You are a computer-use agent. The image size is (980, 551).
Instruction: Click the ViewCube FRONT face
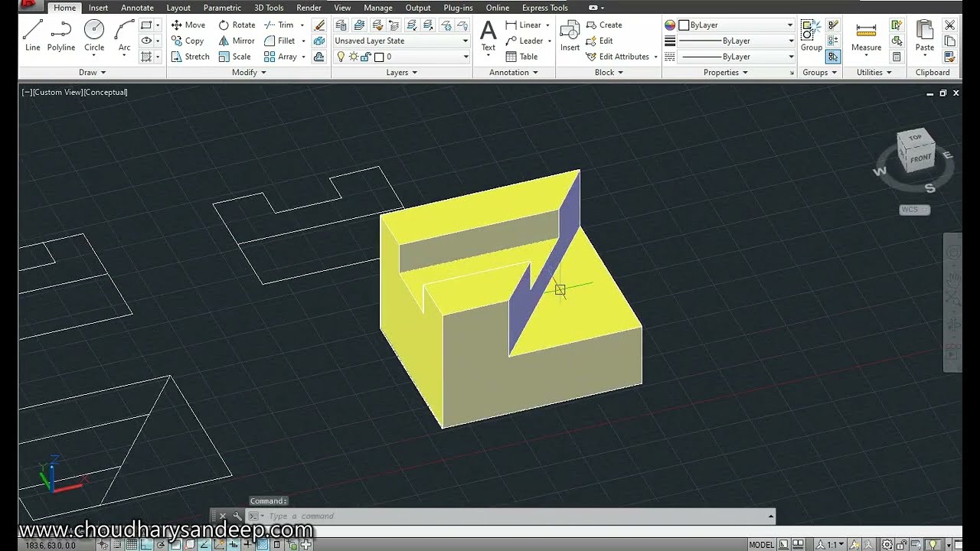[920, 158]
